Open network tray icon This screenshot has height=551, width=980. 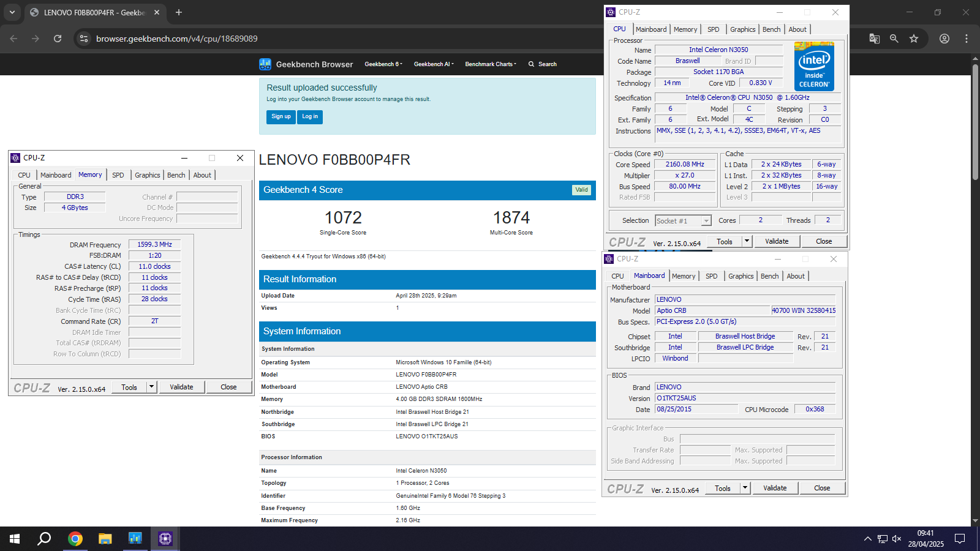pos(883,539)
